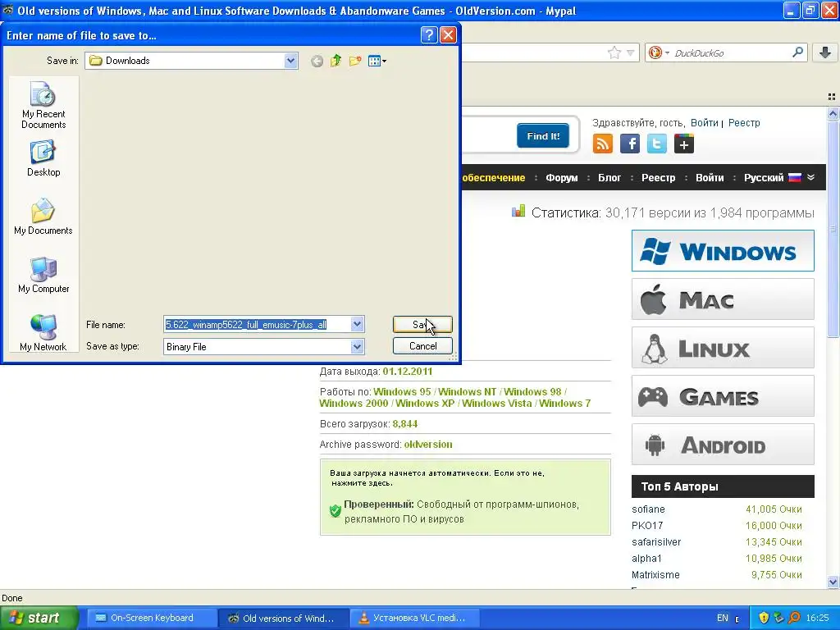Open the Mac software category banner
This screenshot has width=840, height=630.
[x=723, y=299]
